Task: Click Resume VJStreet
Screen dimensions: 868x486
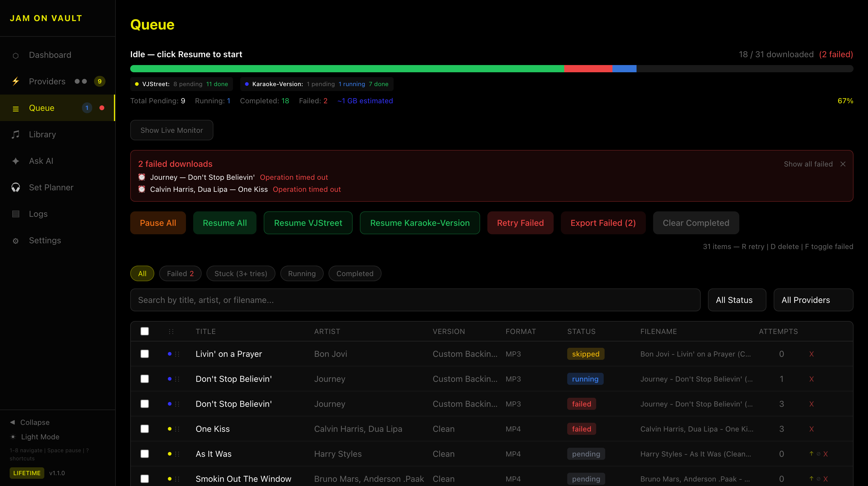Action: [308, 223]
